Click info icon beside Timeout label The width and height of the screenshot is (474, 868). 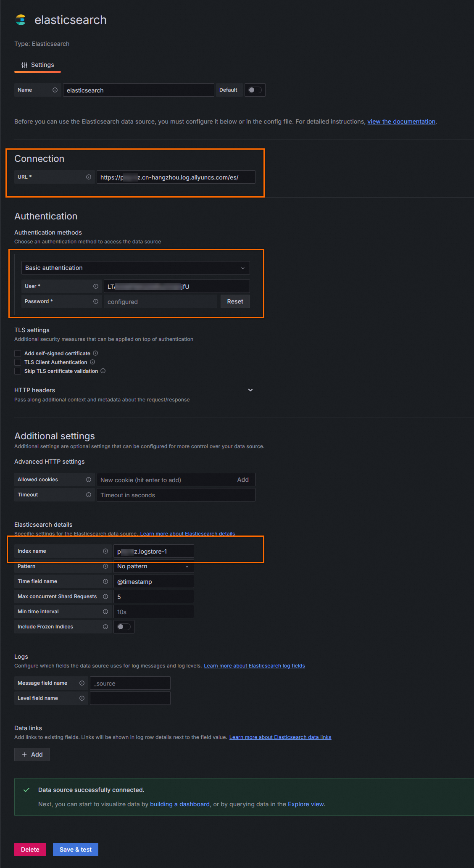tap(89, 495)
